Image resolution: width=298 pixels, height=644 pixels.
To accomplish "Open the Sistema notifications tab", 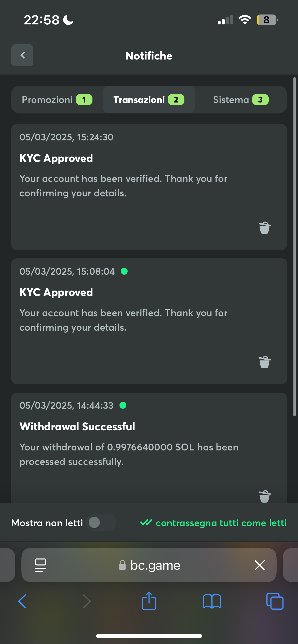I will 241,100.
